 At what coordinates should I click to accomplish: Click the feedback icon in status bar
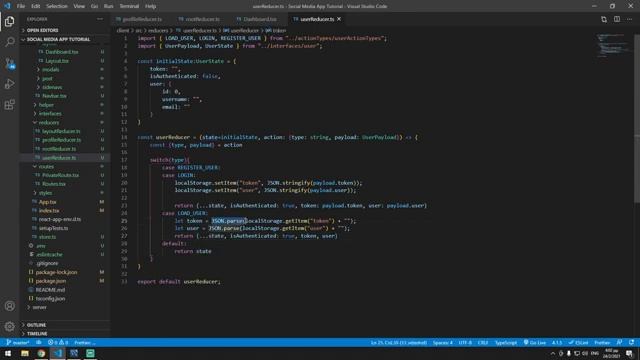coord(620,342)
